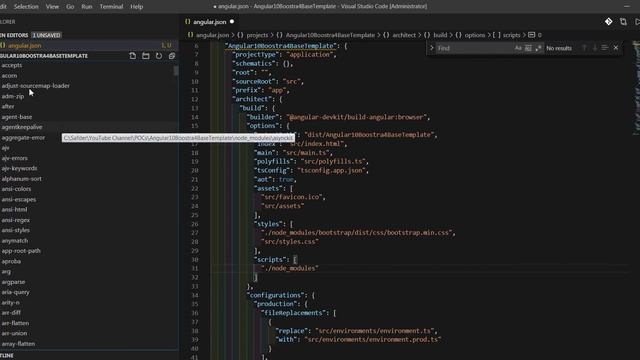Collapse all folders in Explorer
This screenshot has width=640, height=360.
(172, 56)
